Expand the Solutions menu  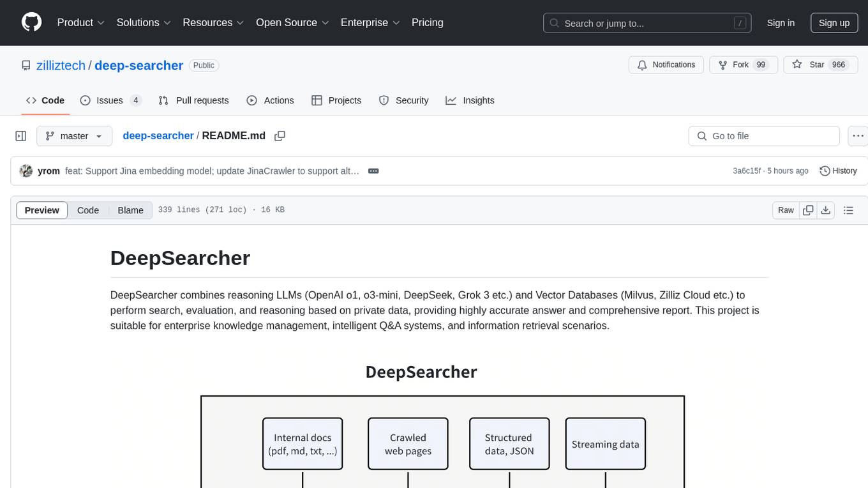(x=144, y=22)
